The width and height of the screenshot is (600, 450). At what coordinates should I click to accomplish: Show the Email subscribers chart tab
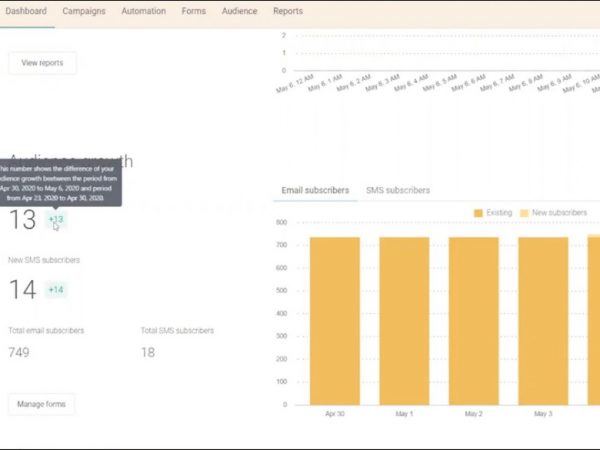pos(315,190)
